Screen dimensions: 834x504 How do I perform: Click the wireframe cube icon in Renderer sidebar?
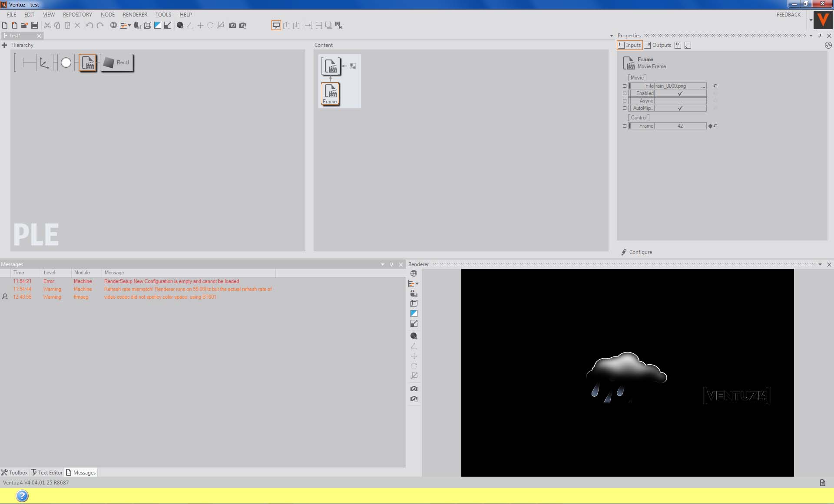[414, 303]
